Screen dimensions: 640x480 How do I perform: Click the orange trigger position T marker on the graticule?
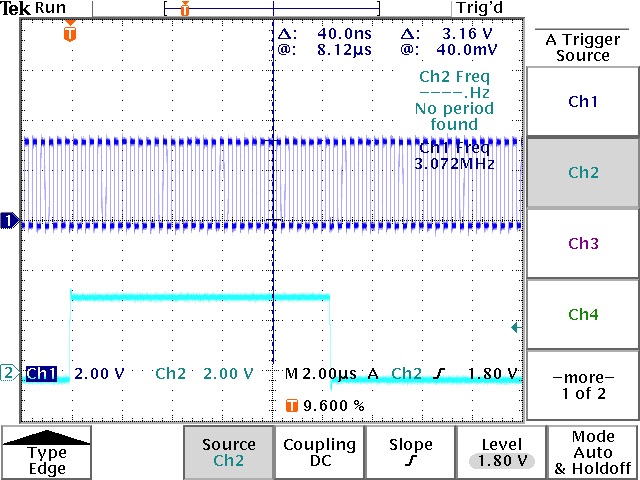click(70, 32)
